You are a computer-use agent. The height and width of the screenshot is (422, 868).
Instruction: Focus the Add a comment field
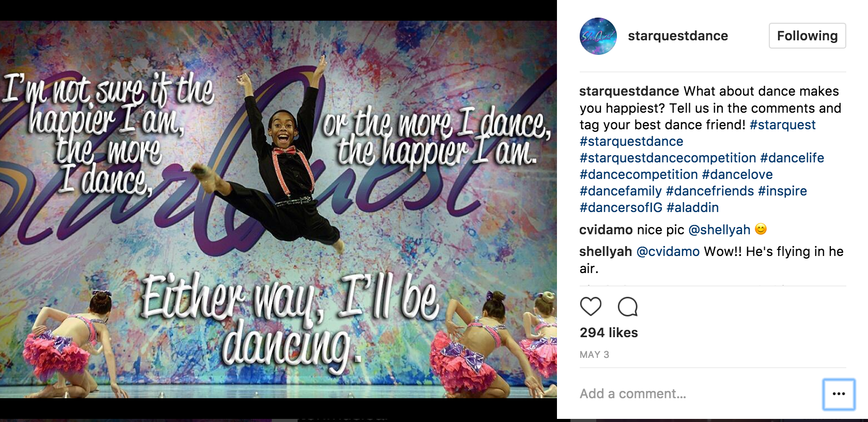click(x=698, y=394)
